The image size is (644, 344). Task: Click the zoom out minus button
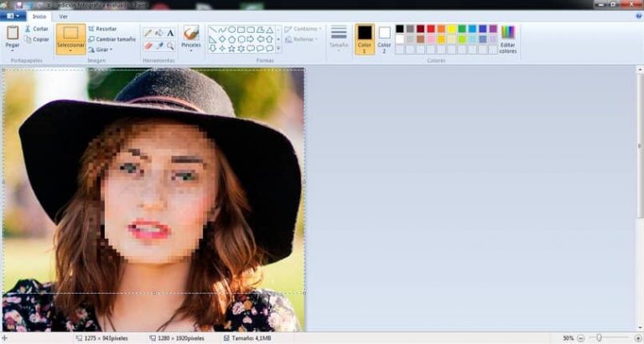[x=581, y=338]
